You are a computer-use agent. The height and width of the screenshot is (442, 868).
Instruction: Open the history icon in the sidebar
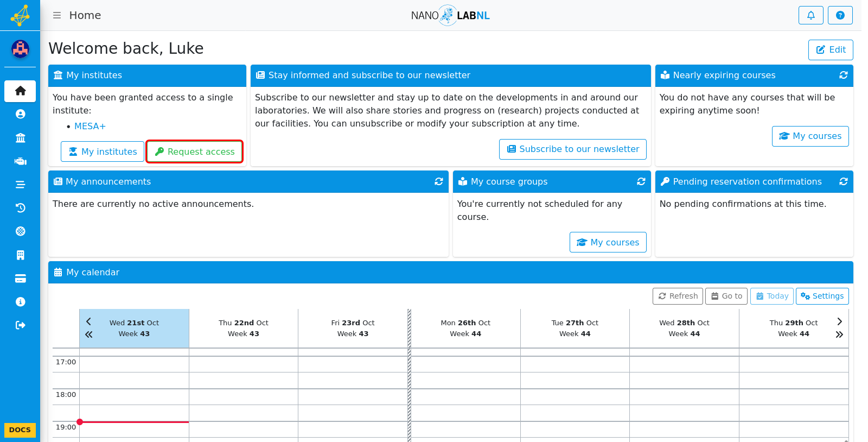(x=20, y=208)
